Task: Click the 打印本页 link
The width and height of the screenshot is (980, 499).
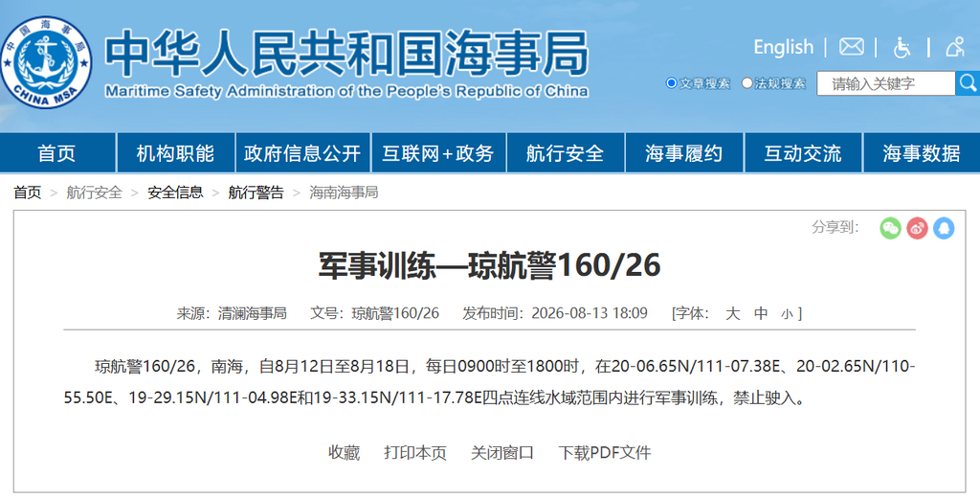Action: (x=415, y=453)
